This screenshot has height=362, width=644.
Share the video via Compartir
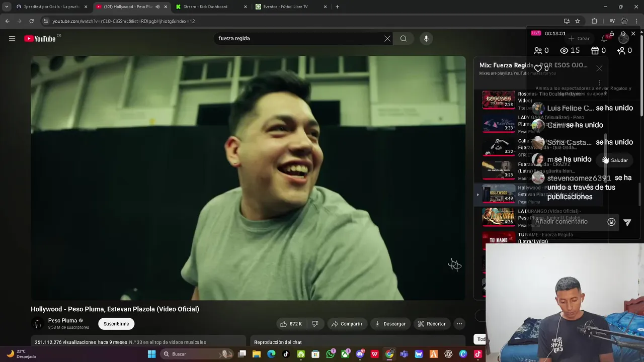347,324
